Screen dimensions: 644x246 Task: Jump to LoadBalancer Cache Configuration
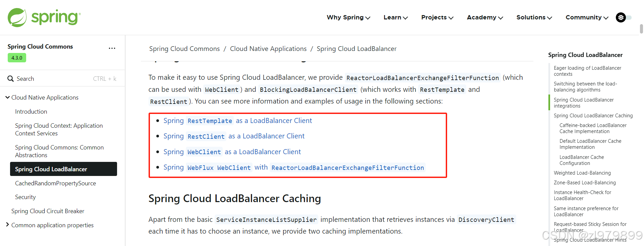(582, 160)
